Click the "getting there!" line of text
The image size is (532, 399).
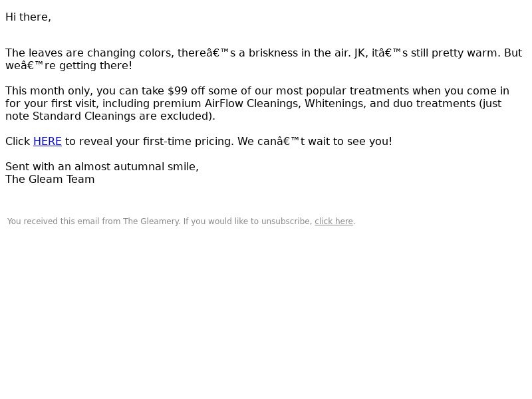[96, 65]
